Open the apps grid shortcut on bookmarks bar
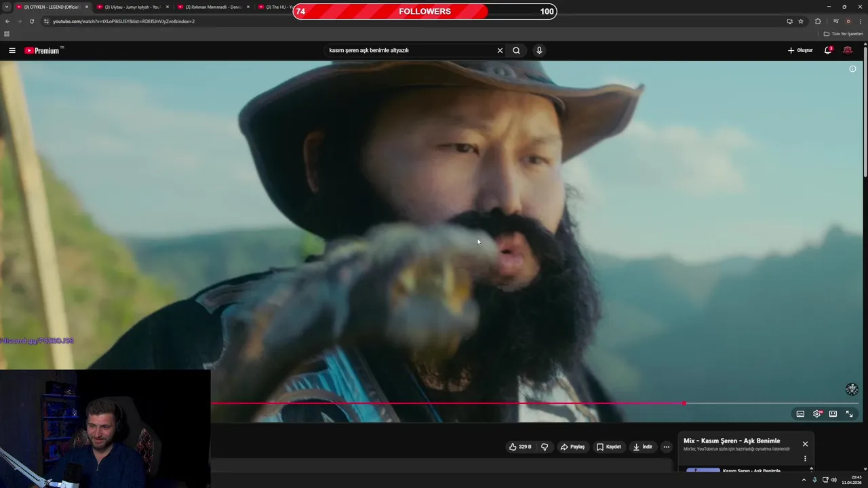This screenshot has width=868, height=488. click(7, 34)
